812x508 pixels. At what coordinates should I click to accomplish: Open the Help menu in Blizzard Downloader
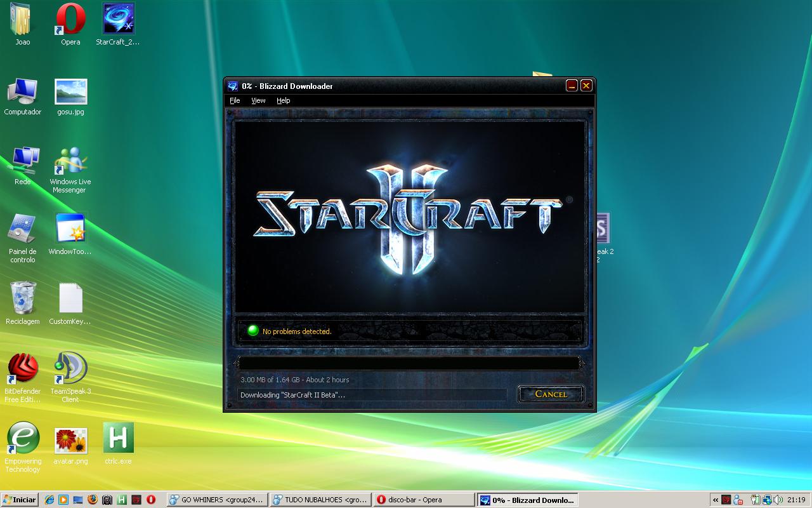pyautogui.click(x=283, y=100)
